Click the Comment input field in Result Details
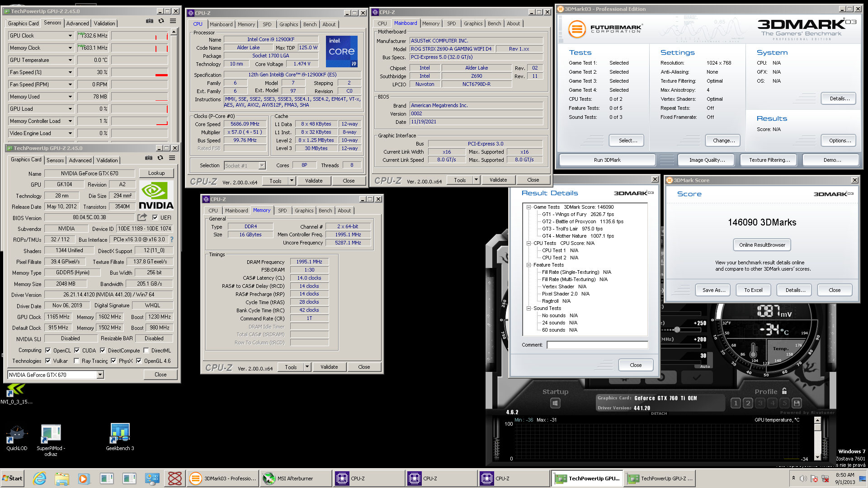This screenshot has width=868, height=488. 597,345
